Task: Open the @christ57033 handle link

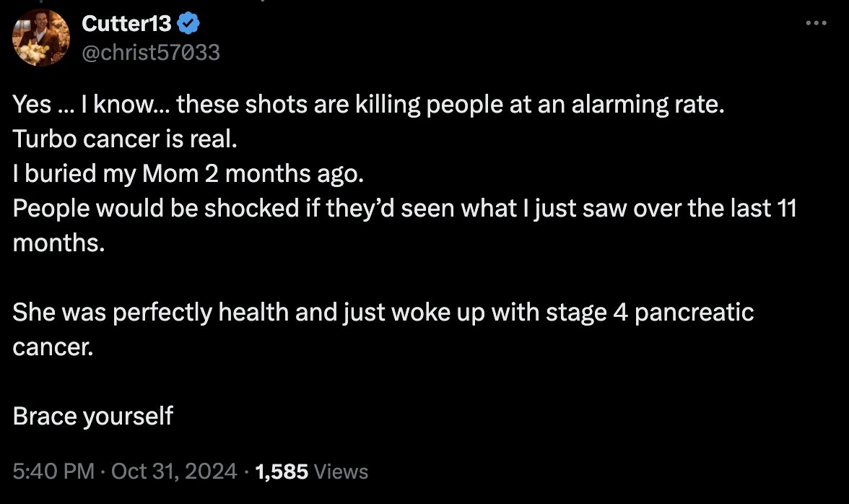Action: (151, 52)
